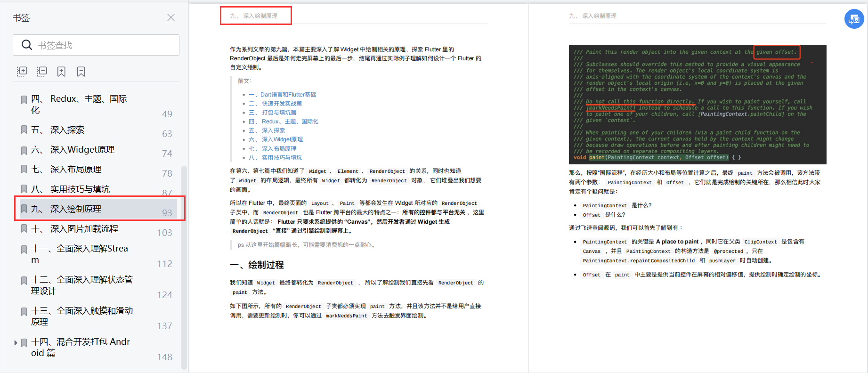Open bookmark 十三、全面深入触摸和滑动原理
868x373 pixels.
coord(82,316)
